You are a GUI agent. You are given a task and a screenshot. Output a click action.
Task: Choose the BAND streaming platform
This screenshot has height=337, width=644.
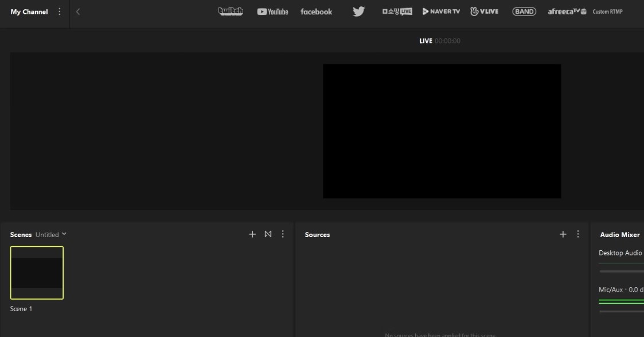pyautogui.click(x=524, y=11)
